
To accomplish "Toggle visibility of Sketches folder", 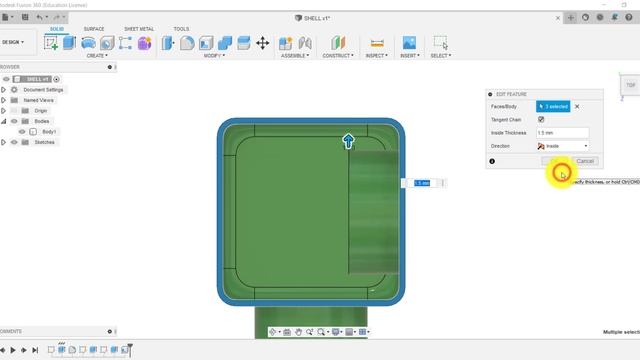I will coord(14,142).
